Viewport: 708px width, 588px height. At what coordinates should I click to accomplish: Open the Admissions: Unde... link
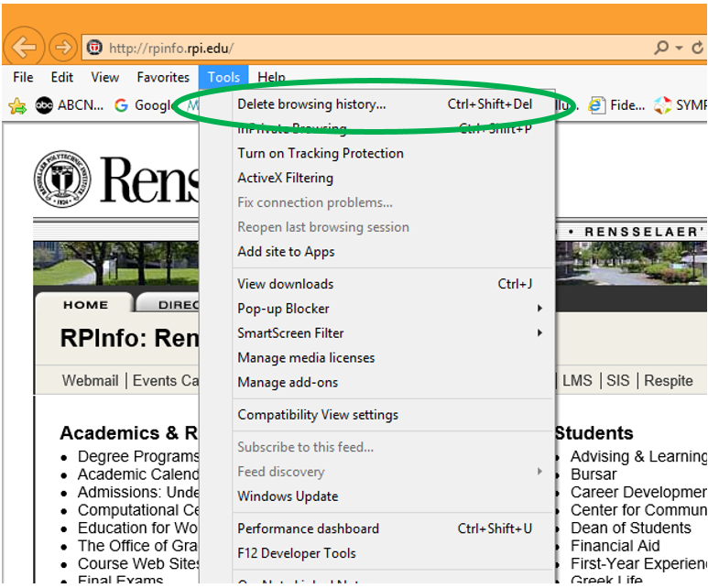138,492
